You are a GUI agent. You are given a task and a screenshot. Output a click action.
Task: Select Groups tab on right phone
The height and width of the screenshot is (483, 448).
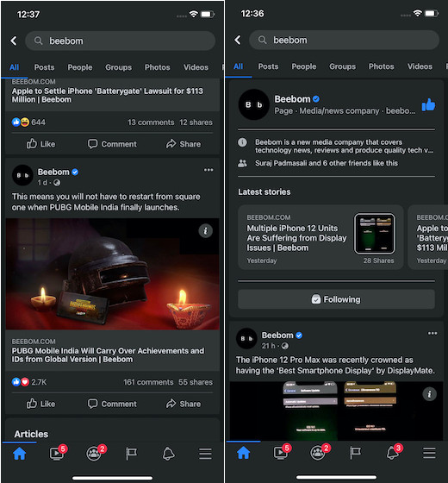(x=342, y=66)
